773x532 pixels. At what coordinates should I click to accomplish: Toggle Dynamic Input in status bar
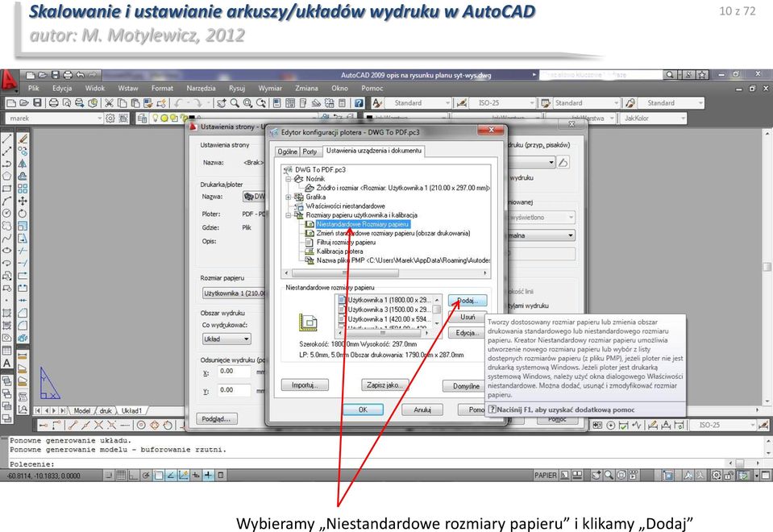tap(196, 476)
